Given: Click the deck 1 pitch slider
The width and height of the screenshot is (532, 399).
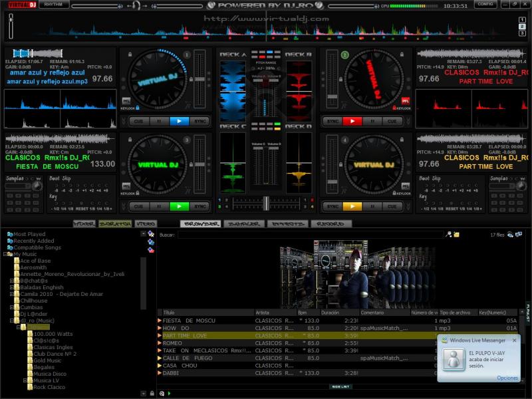Looking at the screenshot, I should [x=198, y=78].
